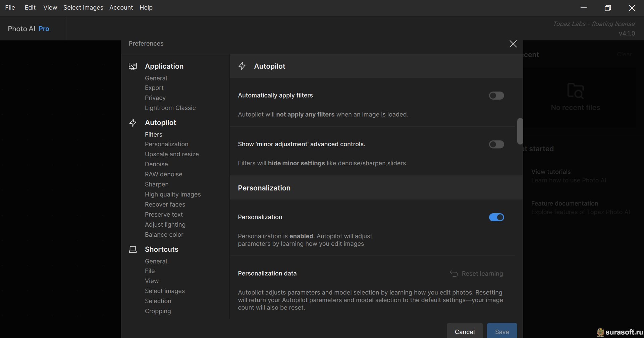Open the Export preferences section
The width and height of the screenshot is (644, 338).
154,88
